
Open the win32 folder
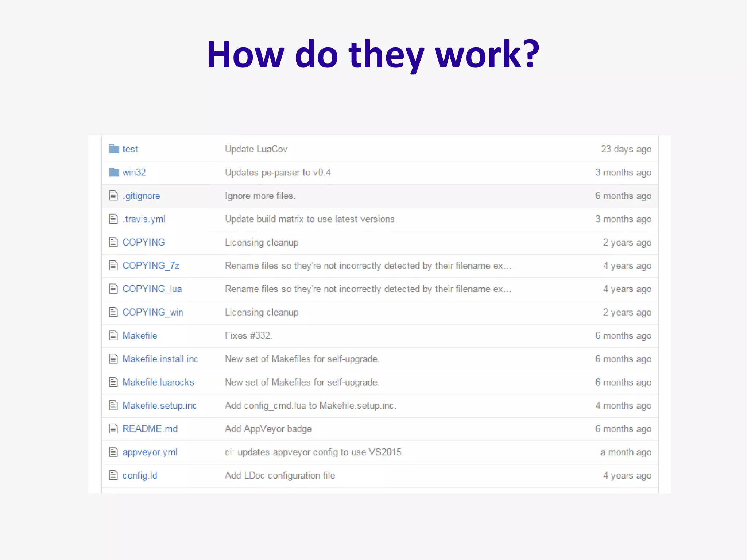pyautogui.click(x=134, y=173)
